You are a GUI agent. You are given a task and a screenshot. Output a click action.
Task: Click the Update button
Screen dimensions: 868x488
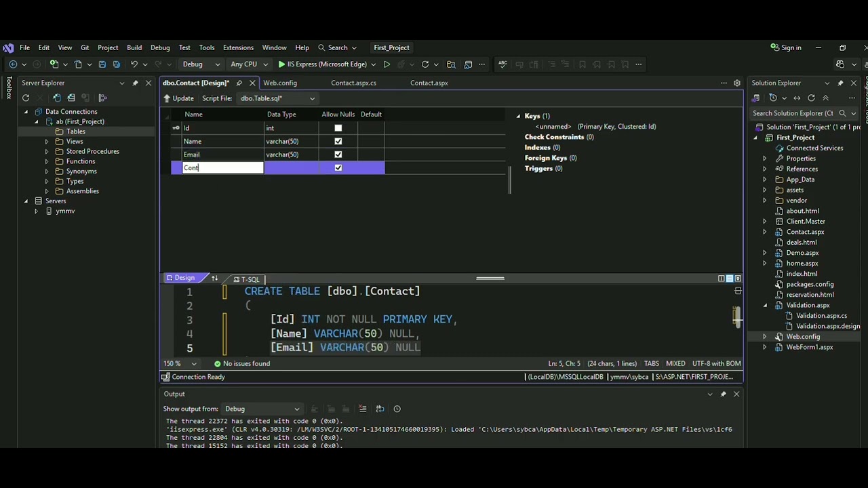click(178, 98)
